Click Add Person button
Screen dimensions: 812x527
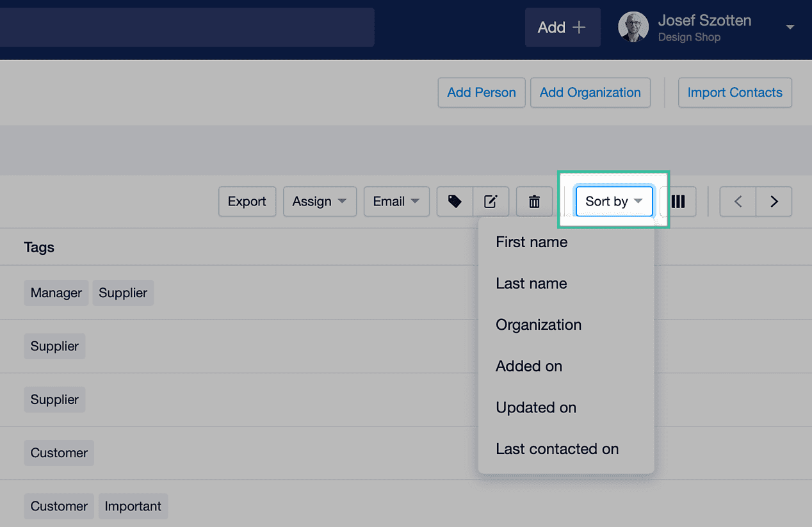pos(482,93)
